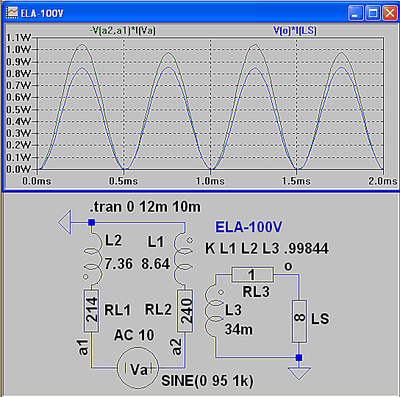Click the 0.0W vertical axis label
Viewport: 400px width, 397px height.
(x=18, y=169)
